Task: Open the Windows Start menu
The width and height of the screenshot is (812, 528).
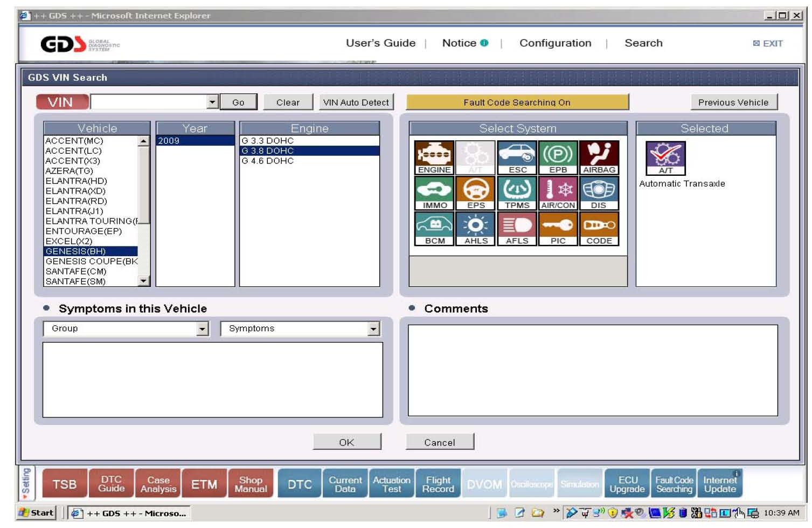Action: click(x=37, y=513)
